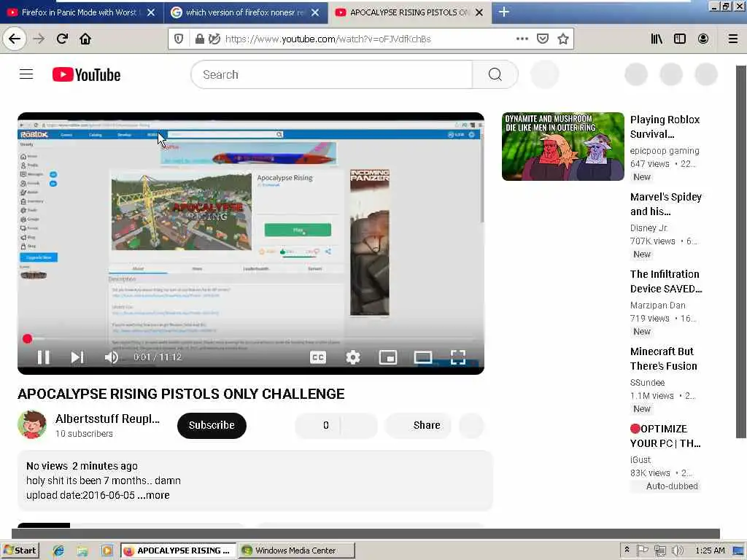The image size is (747, 560).
Task: Click the YouTube search magnifier button
Action: pos(495,74)
